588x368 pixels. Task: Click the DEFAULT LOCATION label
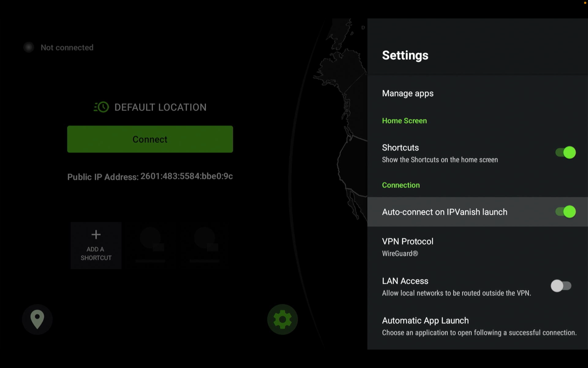(x=160, y=107)
